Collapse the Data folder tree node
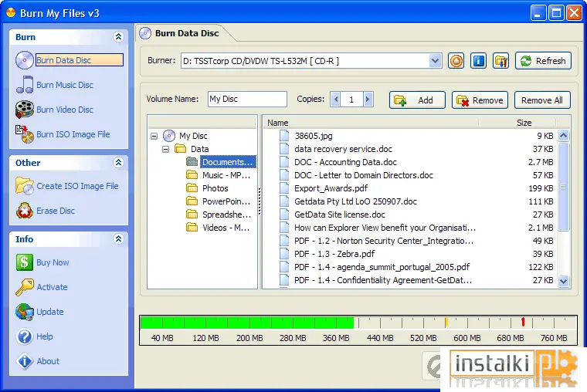This screenshot has height=392, width=587. (x=166, y=149)
